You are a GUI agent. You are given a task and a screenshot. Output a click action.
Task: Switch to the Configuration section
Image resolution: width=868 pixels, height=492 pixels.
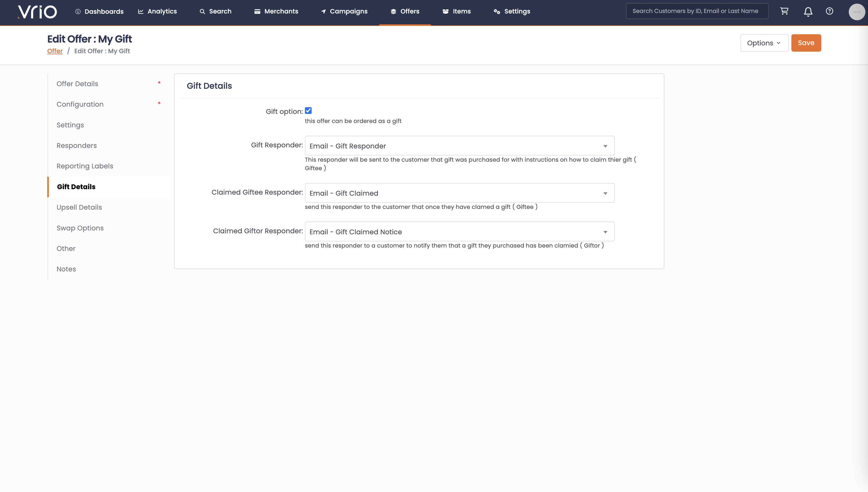coord(109,104)
